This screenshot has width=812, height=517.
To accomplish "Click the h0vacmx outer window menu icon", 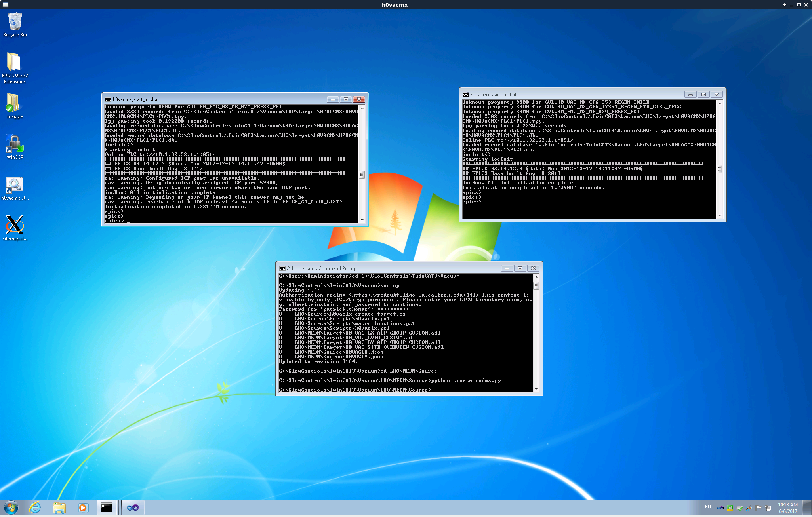I will coord(5,5).
